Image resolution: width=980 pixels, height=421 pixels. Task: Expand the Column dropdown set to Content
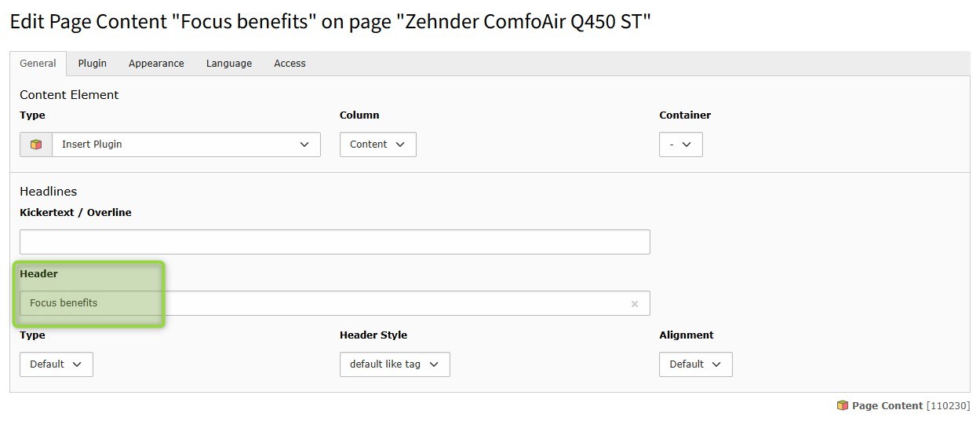point(377,145)
